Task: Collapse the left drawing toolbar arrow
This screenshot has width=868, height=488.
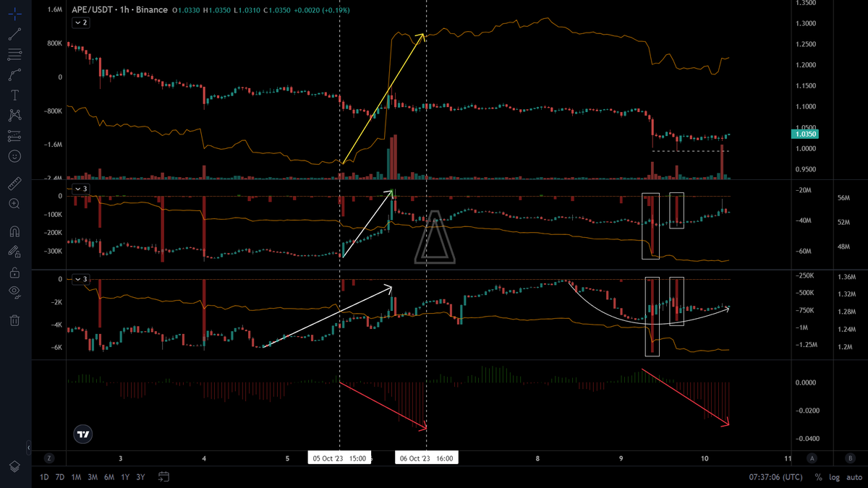Action: pos(30,448)
